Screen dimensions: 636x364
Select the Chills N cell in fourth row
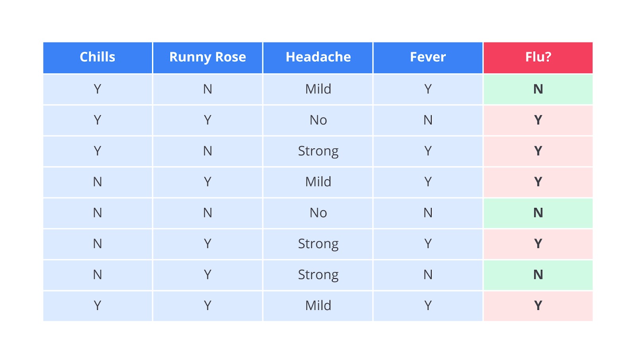97,182
